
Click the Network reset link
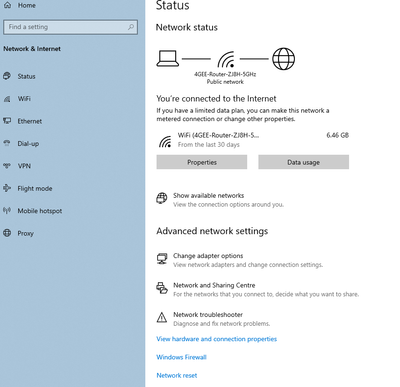point(177,376)
